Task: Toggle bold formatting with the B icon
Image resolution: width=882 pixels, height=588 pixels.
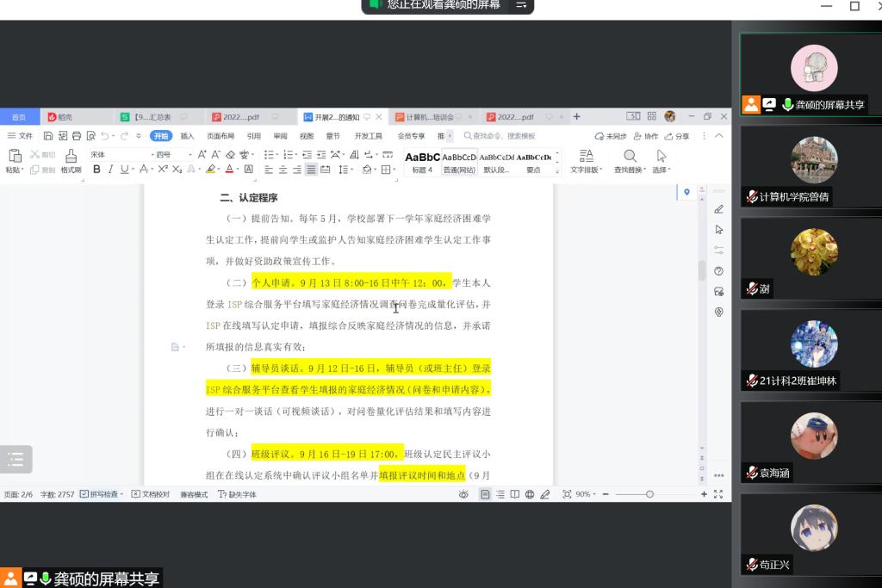Action: 96,170
